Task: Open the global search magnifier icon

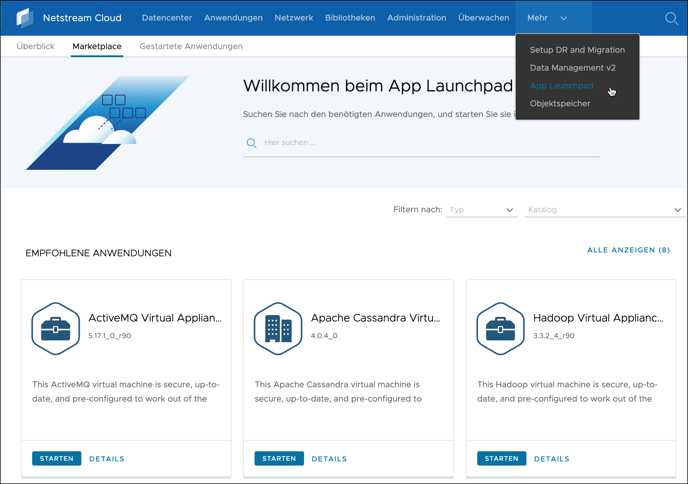Action: coord(671,18)
